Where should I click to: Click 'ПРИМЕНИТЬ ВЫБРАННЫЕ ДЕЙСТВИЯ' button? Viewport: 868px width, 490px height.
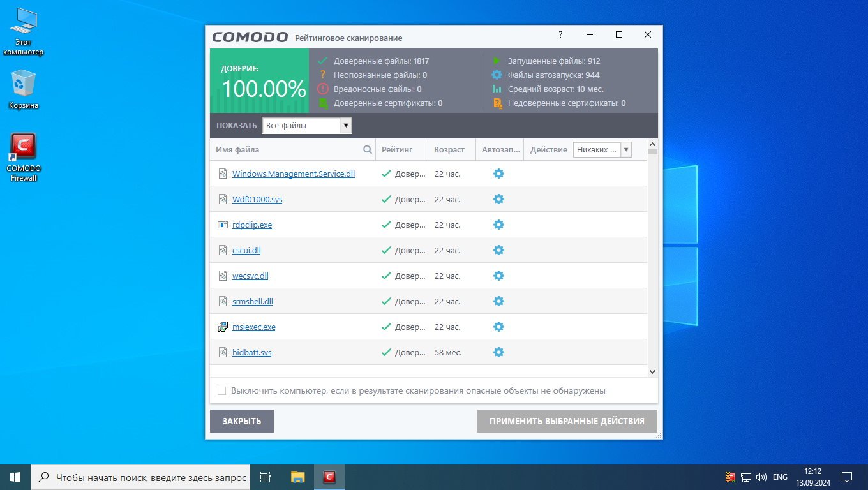[x=567, y=421]
